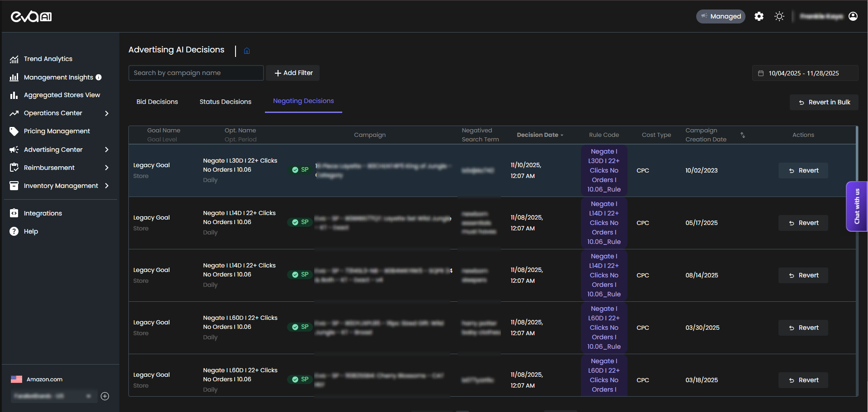
Task: Click the Add Filter button
Action: [293, 73]
